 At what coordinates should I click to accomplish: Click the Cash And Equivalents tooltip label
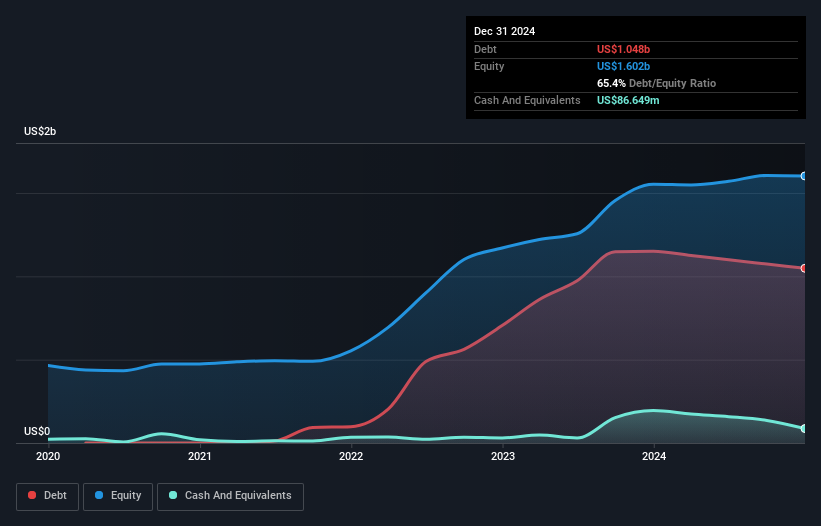point(527,100)
